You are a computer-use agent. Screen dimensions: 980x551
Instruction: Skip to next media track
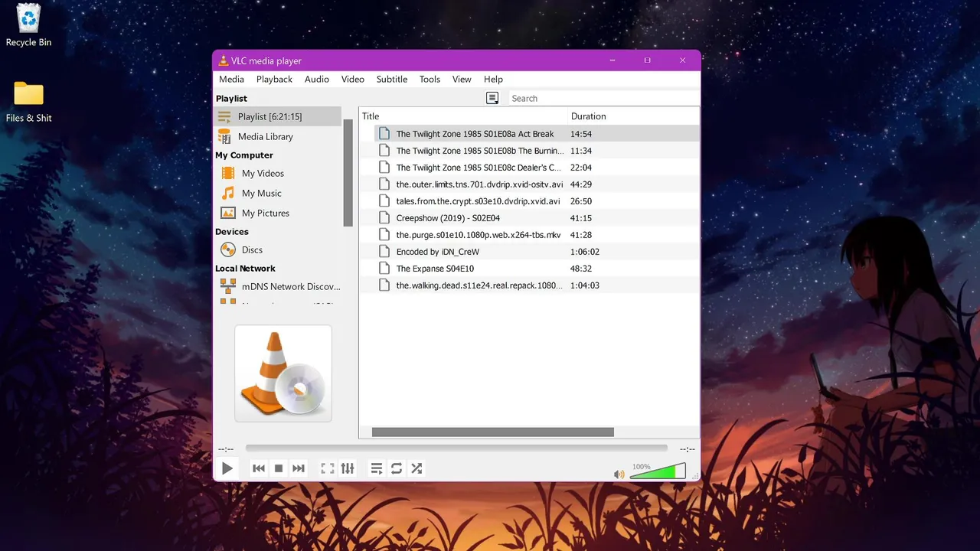(299, 468)
